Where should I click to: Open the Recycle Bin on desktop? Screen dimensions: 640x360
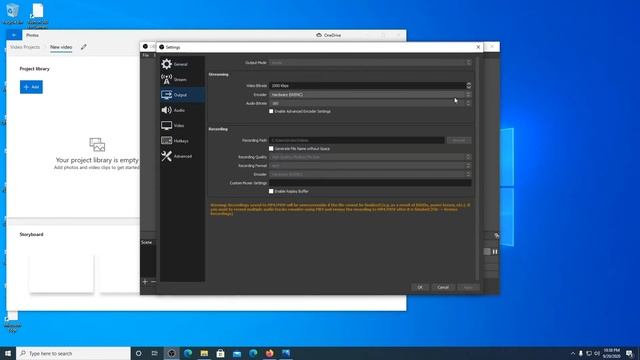[x=13, y=13]
